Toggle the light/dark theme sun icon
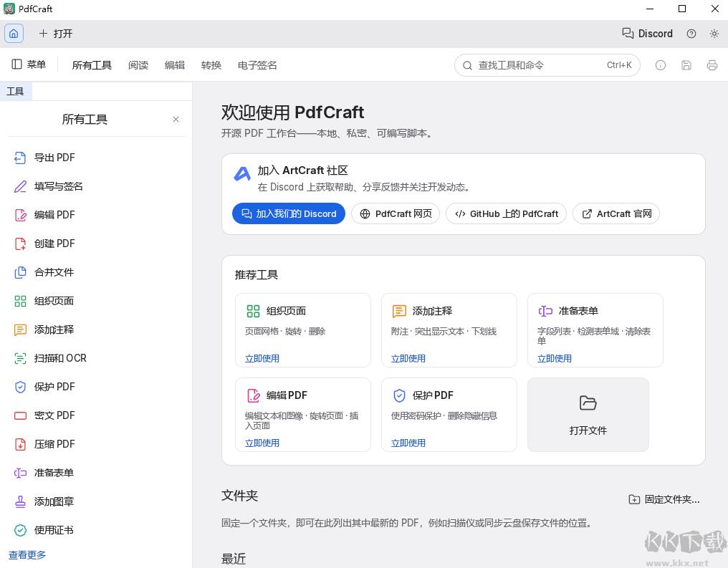 coord(714,34)
